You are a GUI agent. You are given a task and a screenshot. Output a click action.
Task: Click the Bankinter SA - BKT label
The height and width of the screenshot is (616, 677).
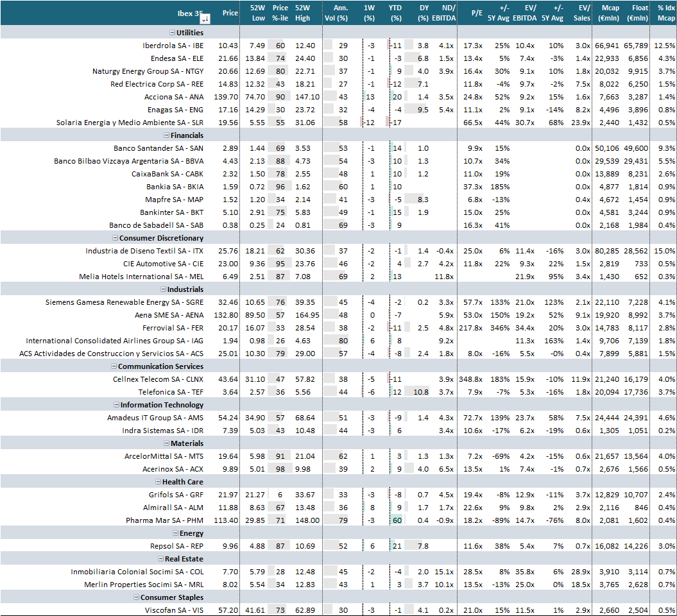point(171,213)
